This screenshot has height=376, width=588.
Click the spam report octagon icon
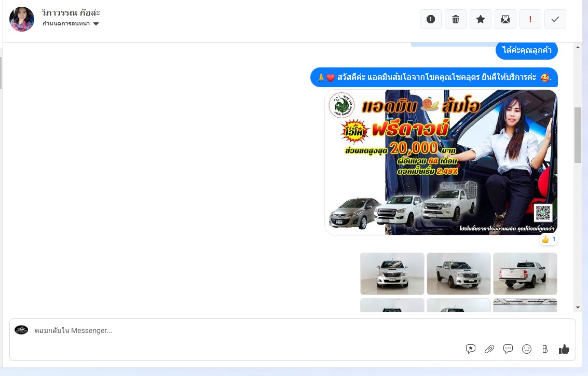pos(431,19)
